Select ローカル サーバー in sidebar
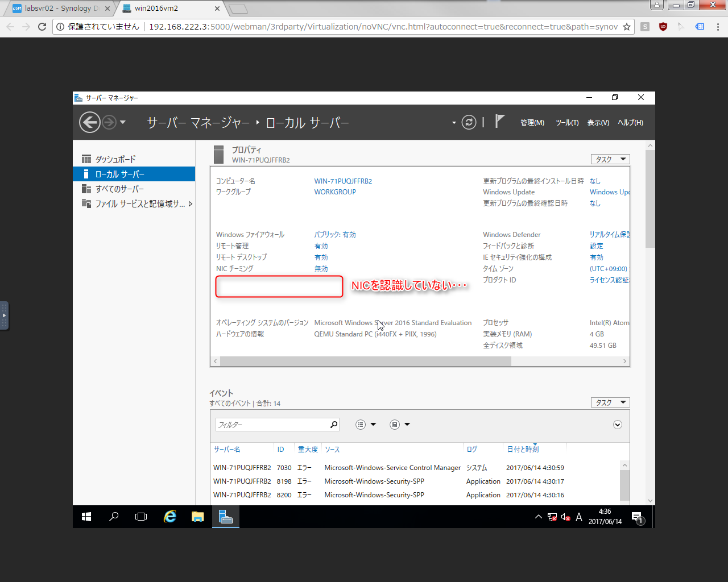Image resolution: width=728 pixels, height=582 pixels. click(134, 174)
